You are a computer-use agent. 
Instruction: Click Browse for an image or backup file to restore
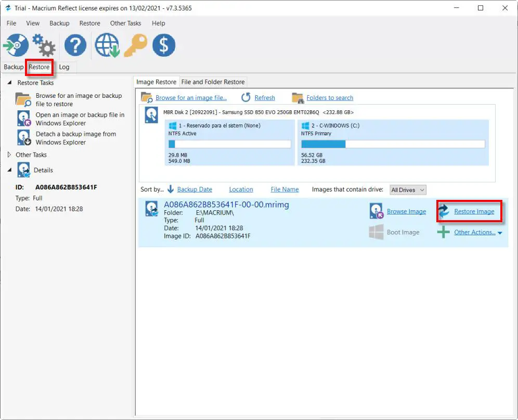coord(79,99)
